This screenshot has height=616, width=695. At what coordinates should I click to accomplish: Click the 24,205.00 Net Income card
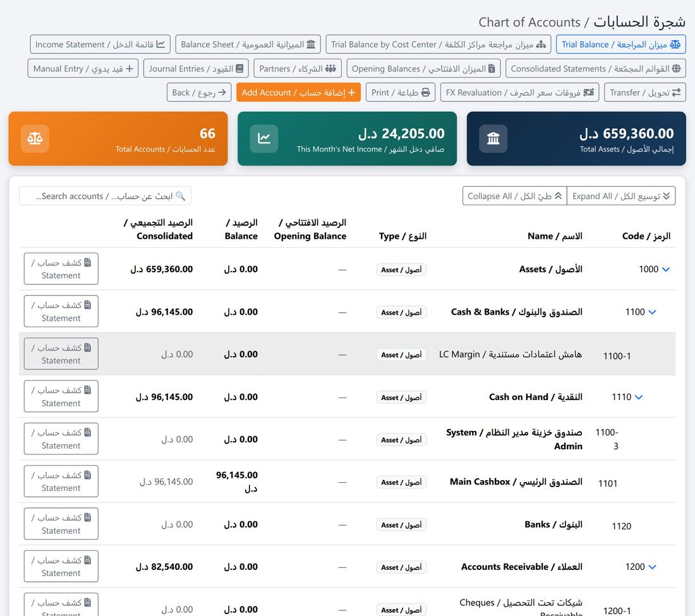(x=347, y=139)
